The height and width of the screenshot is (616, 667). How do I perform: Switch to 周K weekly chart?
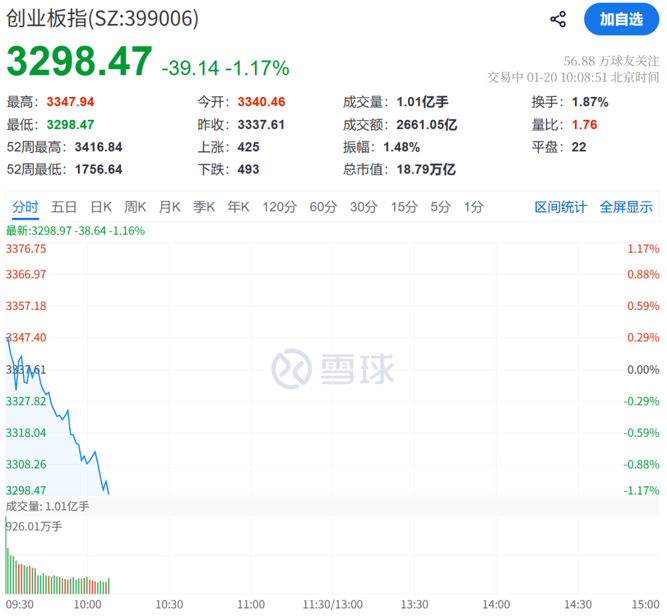click(x=135, y=207)
